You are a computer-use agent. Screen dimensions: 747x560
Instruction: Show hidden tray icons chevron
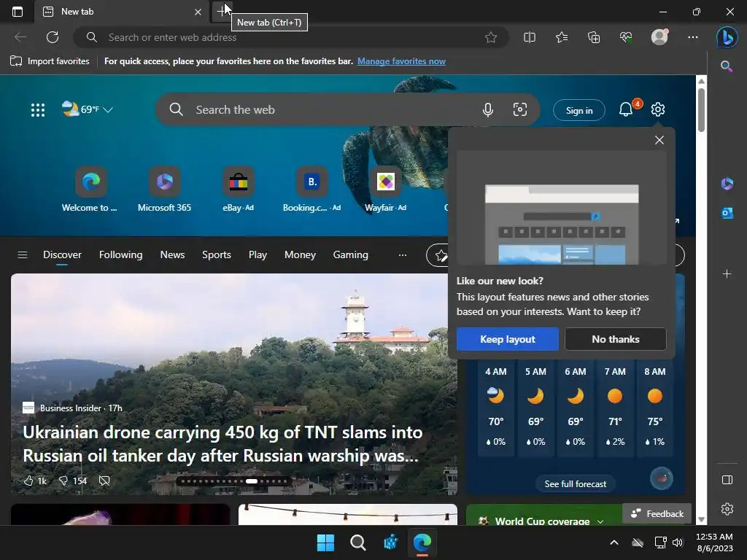pyautogui.click(x=614, y=542)
